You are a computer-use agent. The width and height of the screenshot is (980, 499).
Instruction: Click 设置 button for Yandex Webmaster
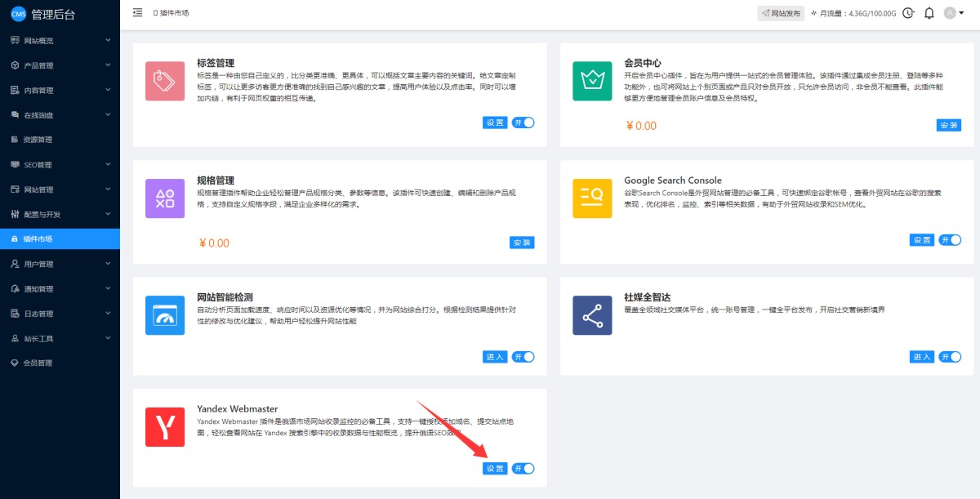(495, 469)
